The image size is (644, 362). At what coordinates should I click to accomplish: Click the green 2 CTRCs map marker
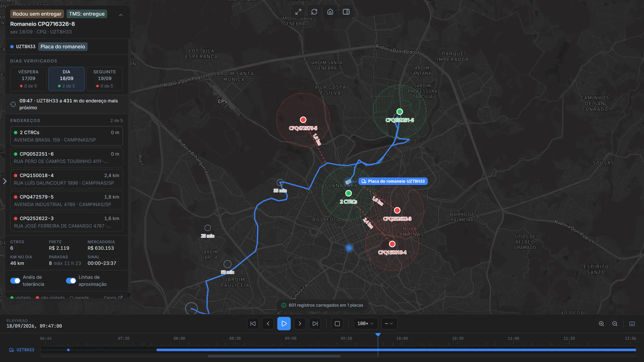tap(348, 193)
